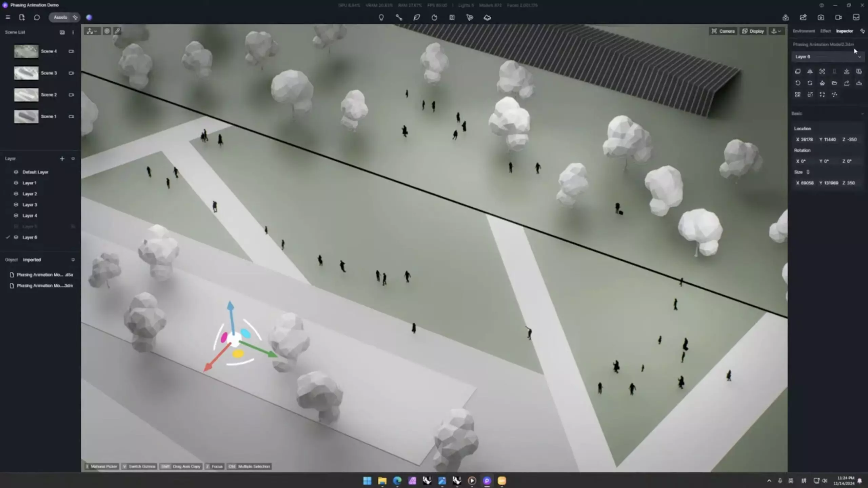Click the mirror object icon in Inspector
868x488 pixels.
point(810,72)
